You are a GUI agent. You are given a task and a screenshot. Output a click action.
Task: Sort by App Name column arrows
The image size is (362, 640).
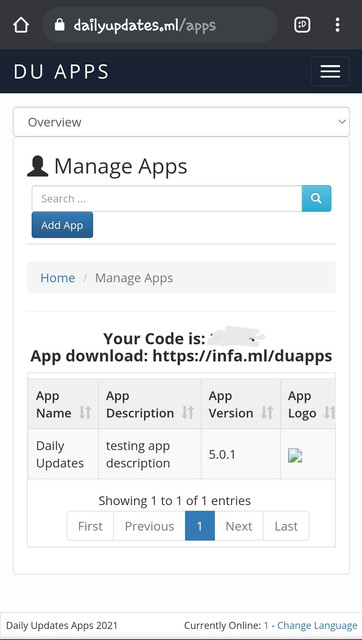pyautogui.click(x=85, y=413)
